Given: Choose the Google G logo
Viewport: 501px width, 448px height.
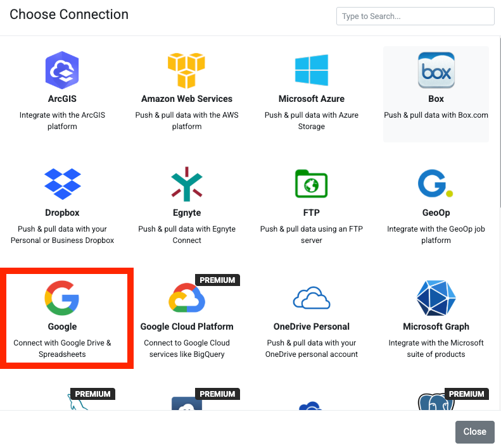Looking at the screenshot, I should click(x=62, y=297).
